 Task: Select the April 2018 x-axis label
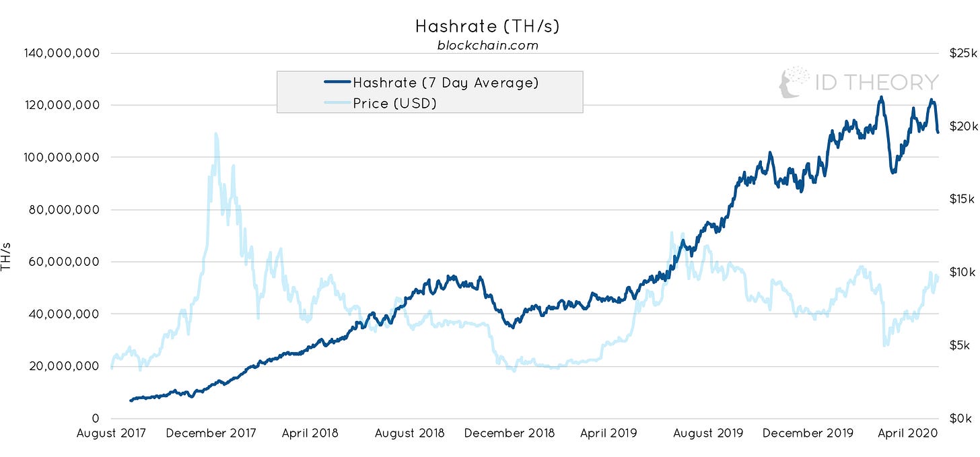point(310,433)
